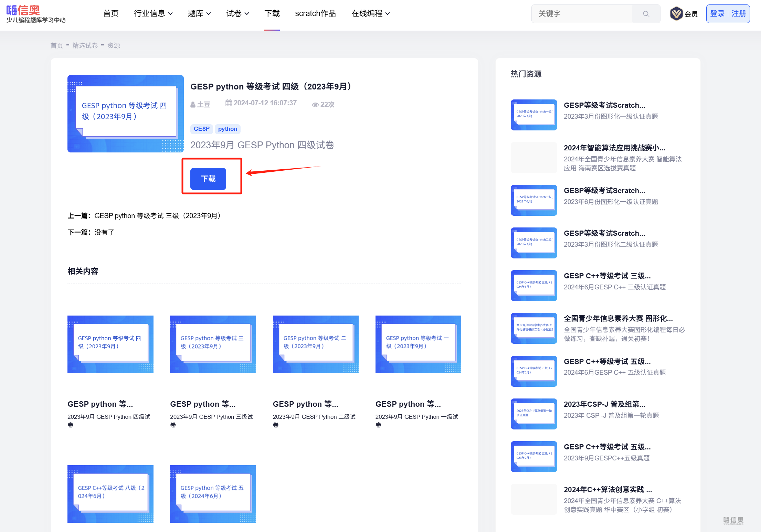Click the 关键字 search input field
This screenshot has width=761, height=532.
tap(582, 14)
